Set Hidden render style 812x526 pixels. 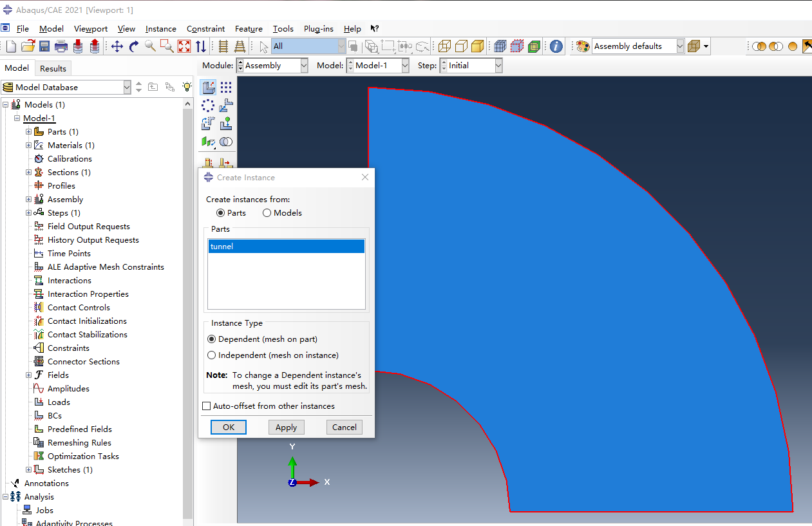coord(461,46)
